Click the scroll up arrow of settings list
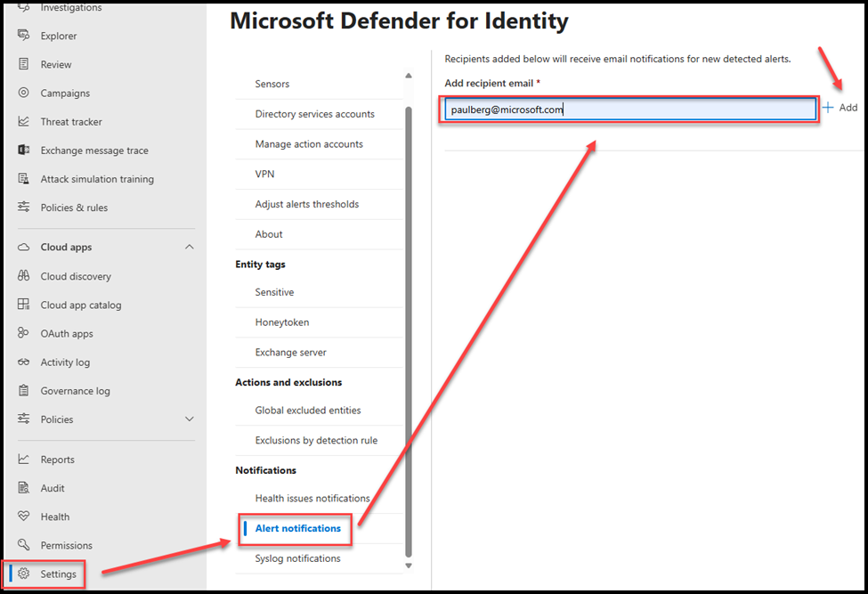The image size is (868, 594). (x=409, y=76)
